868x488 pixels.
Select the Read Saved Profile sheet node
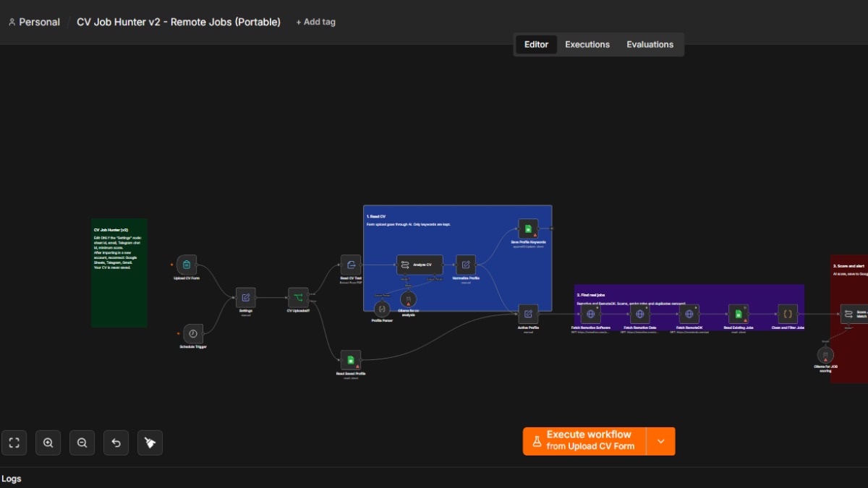tap(351, 360)
